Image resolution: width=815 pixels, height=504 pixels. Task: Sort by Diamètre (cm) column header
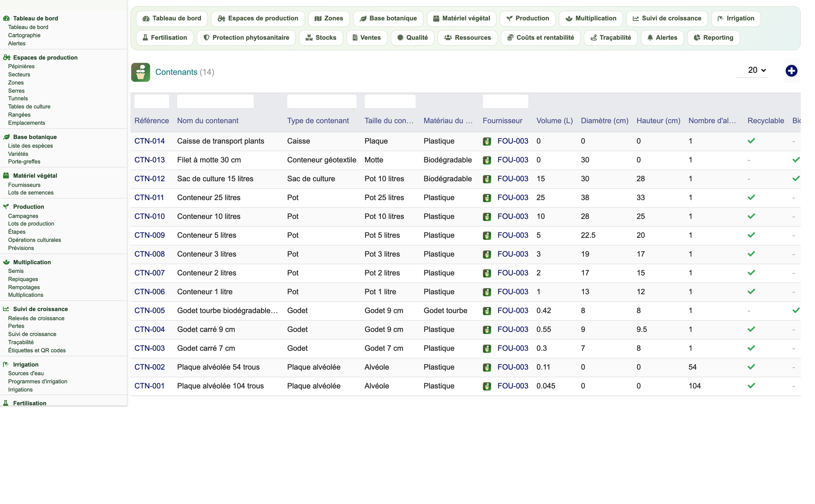(x=605, y=121)
